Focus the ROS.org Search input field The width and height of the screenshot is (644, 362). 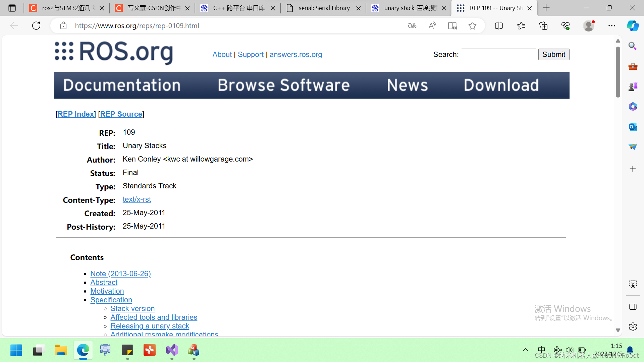tap(498, 54)
